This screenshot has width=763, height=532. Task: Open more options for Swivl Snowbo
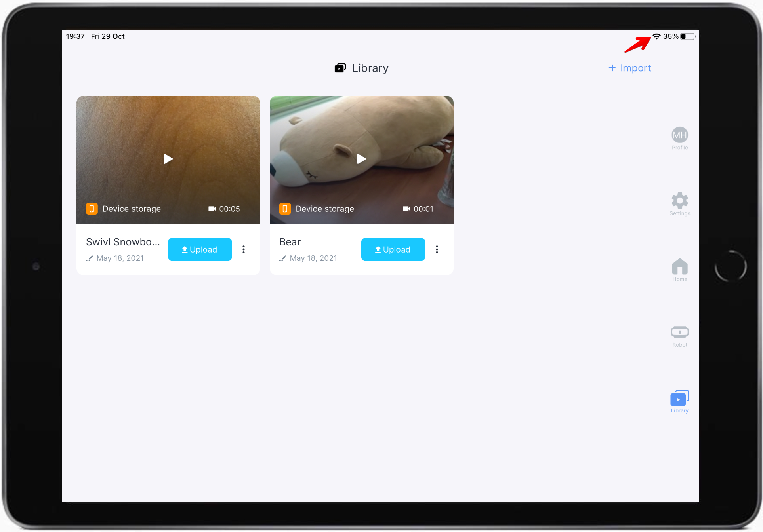point(244,249)
